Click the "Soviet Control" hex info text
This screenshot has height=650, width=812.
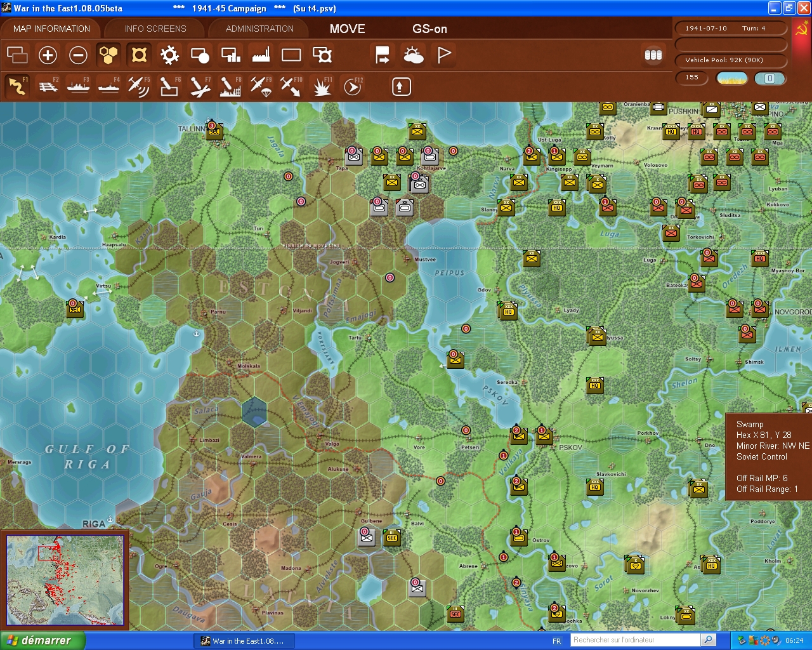[x=762, y=456]
